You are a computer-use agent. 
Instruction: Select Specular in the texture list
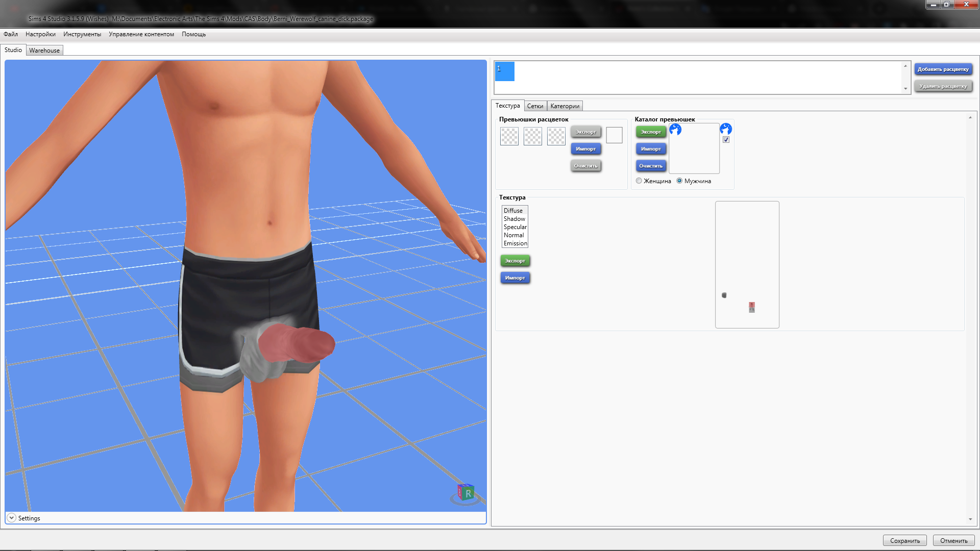tap(515, 227)
